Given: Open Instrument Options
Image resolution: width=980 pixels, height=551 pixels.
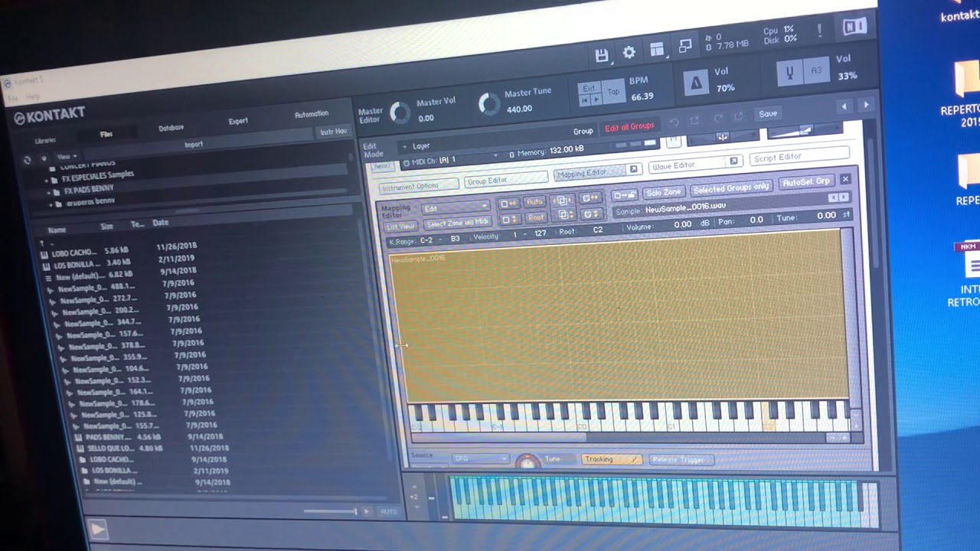Looking at the screenshot, I should pos(420,186).
